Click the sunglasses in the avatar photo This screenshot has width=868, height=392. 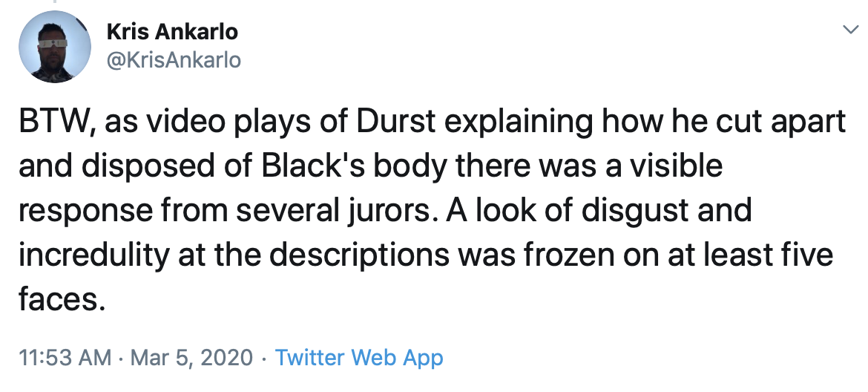tap(53, 44)
